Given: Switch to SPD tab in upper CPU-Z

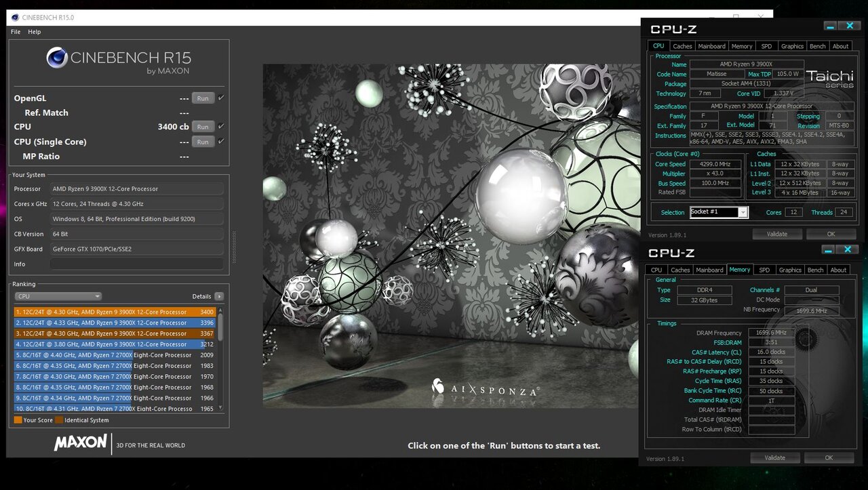Looking at the screenshot, I should point(766,46).
